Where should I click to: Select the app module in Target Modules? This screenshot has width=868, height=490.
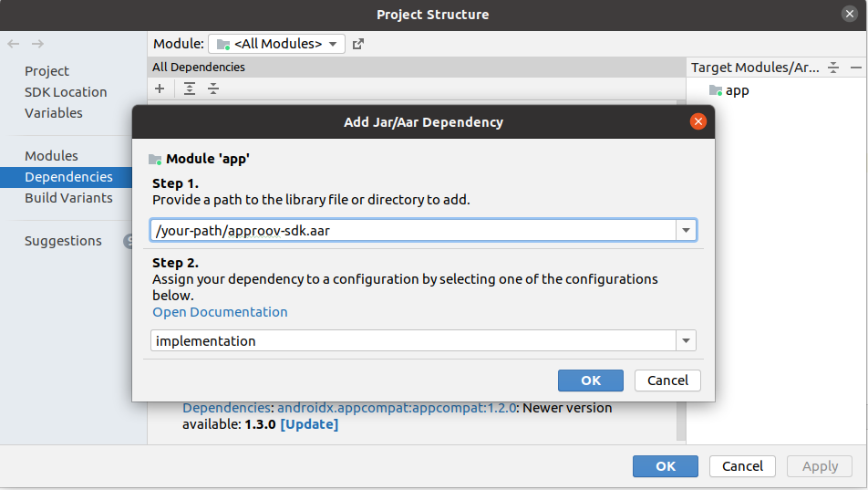coord(737,90)
